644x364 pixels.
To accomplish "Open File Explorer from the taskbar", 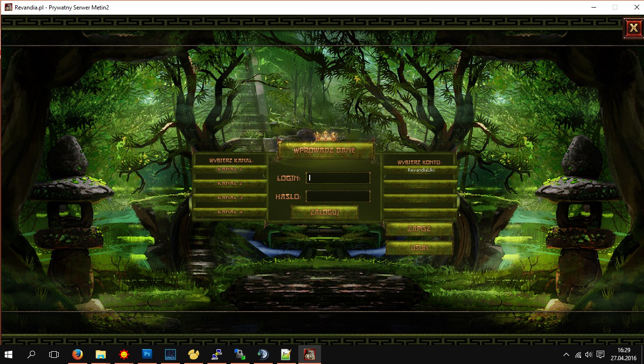I will [100, 355].
